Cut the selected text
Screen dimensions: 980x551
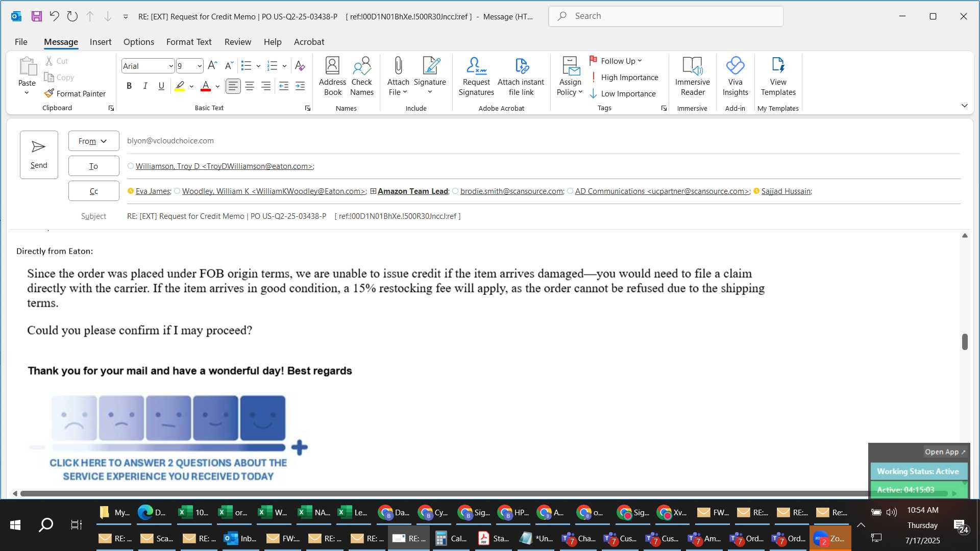click(x=57, y=61)
